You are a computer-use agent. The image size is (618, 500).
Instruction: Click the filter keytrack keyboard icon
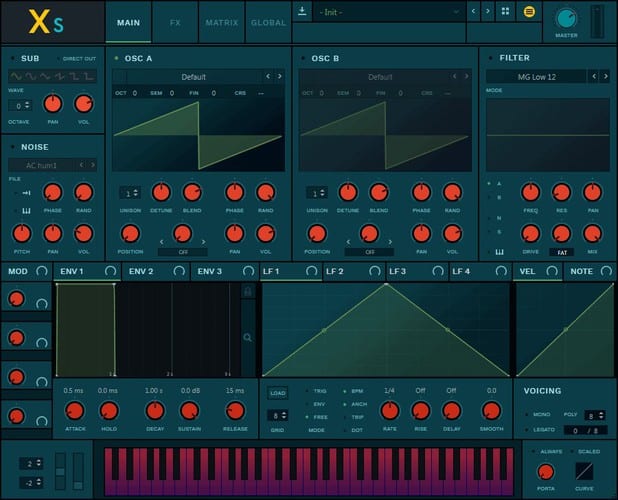click(499, 252)
